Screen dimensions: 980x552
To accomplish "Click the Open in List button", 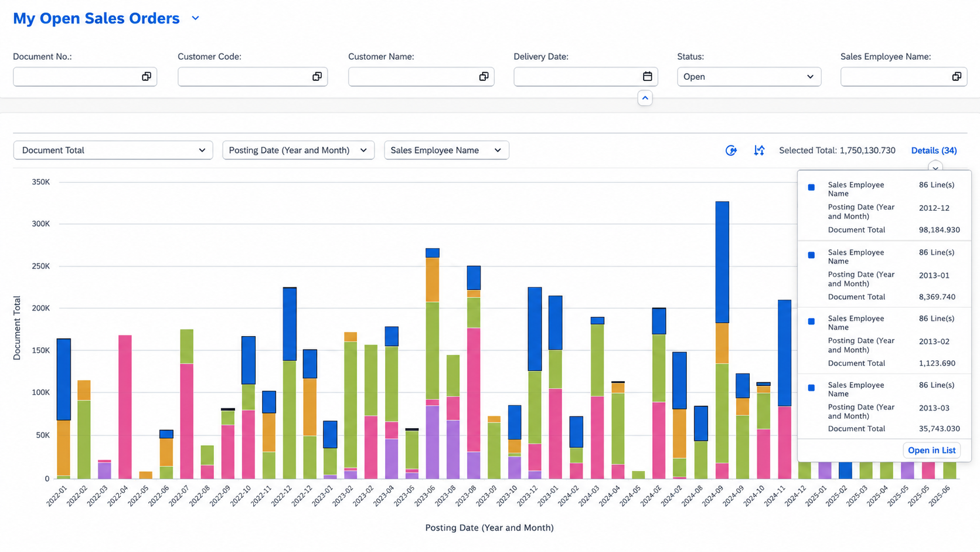I will [x=931, y=451].
